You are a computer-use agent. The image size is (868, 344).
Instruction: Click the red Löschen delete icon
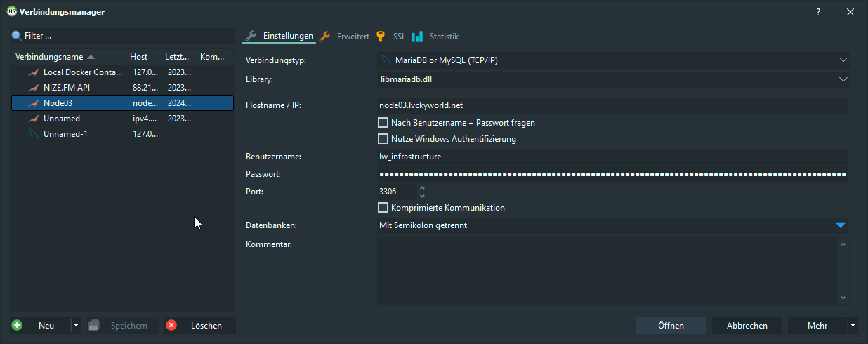point(171,326)
